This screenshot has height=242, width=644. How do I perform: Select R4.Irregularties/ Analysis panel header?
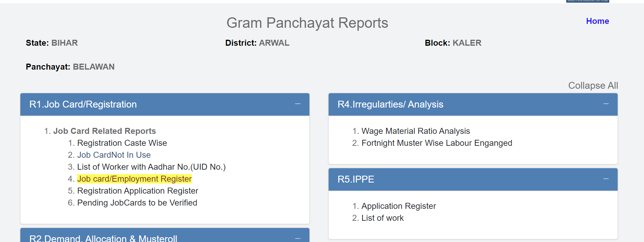pos(473,104)
